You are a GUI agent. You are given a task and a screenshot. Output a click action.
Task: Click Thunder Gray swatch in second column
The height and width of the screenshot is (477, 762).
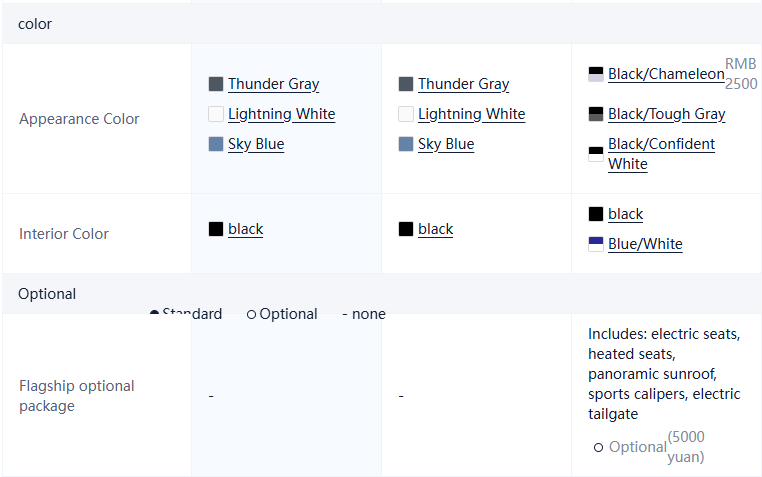click(x=405, y=84)
